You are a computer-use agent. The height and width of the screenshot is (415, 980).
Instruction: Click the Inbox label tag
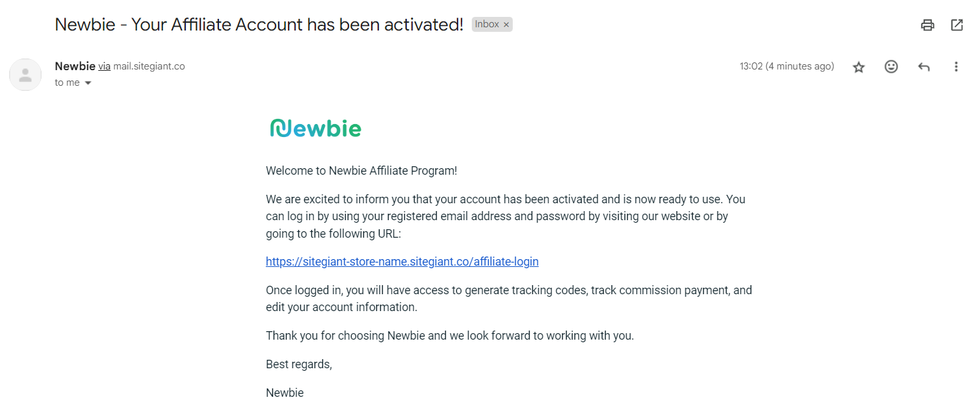tap(487, 25)
